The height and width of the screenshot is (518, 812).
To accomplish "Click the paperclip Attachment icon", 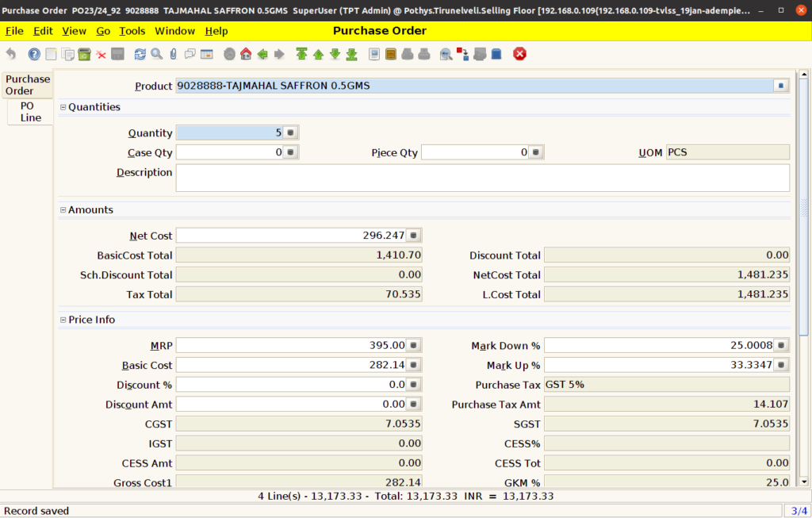I will point(173,54).
